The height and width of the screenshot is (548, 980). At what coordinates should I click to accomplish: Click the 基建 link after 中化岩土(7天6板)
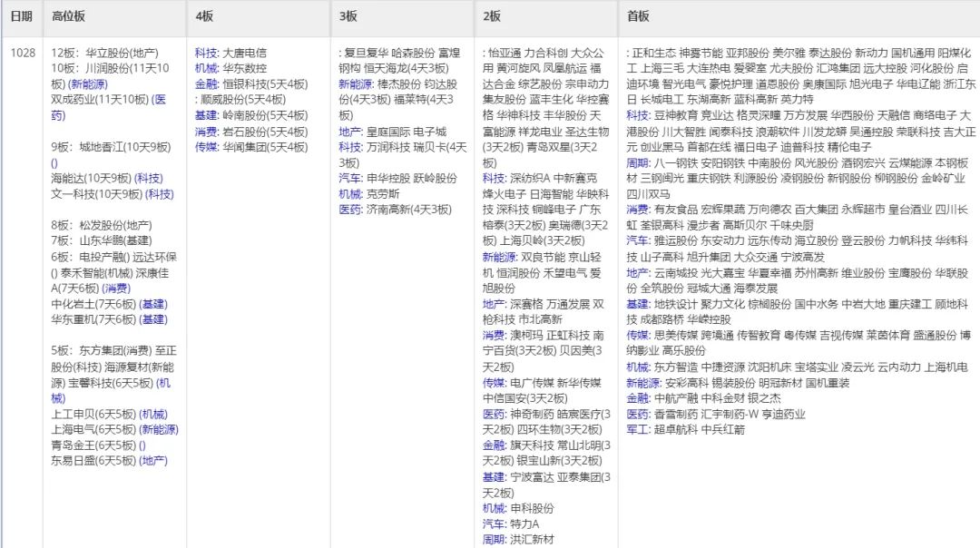point(153,304)
